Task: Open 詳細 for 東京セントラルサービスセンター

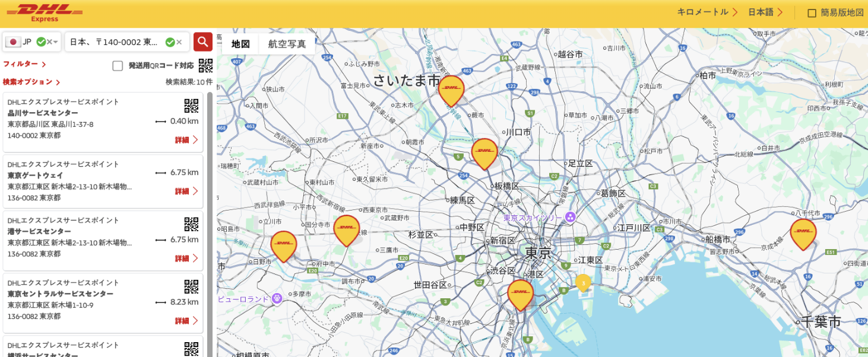Action: click(x=186, y=321)
